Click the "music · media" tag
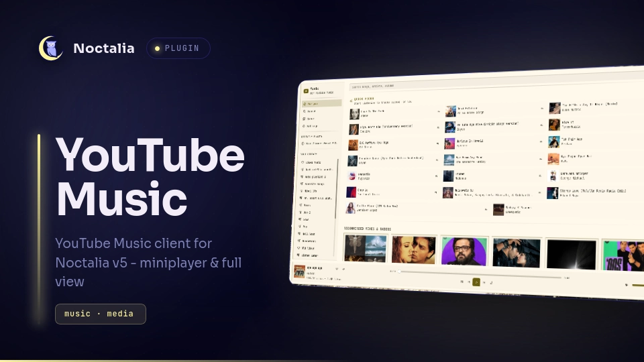This screenshot has width=644, height=362. (x=100, y=314)
